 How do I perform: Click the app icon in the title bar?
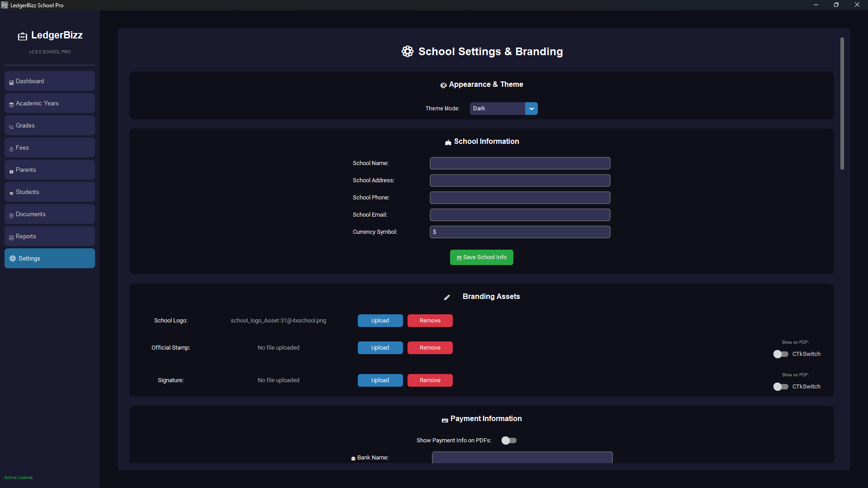tap(5, 5)
